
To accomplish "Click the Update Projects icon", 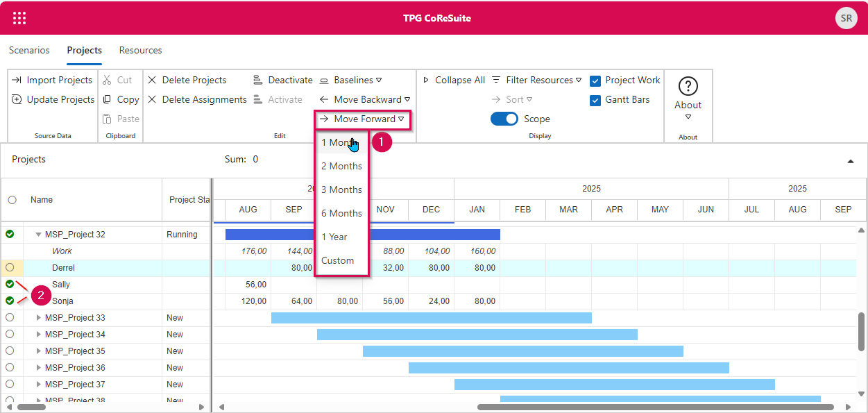I will [x=17, y=100].
